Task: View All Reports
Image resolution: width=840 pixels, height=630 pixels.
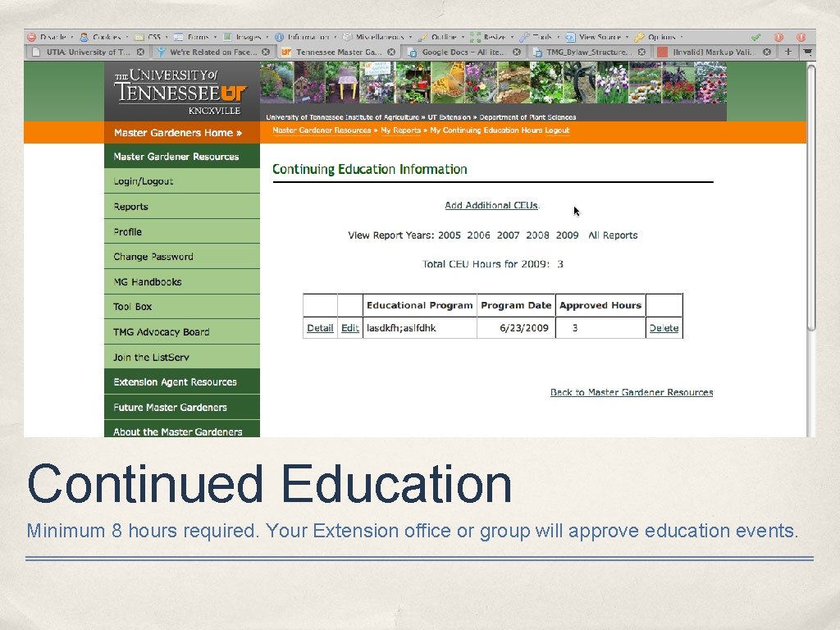Action: 613,235
